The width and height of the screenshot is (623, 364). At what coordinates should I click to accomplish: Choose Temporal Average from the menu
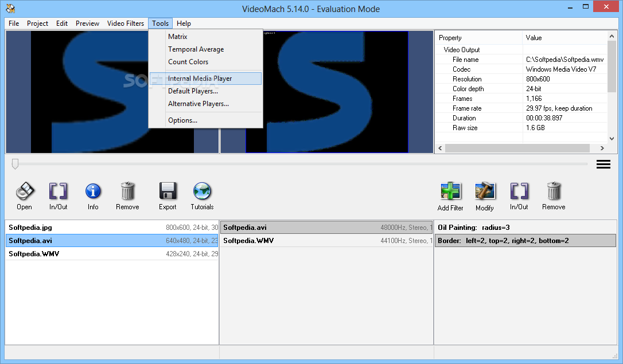[205, 49]
